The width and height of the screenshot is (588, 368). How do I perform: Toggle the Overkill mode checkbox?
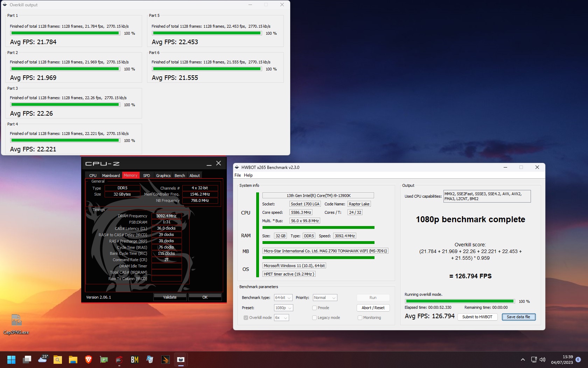(246, 318)
